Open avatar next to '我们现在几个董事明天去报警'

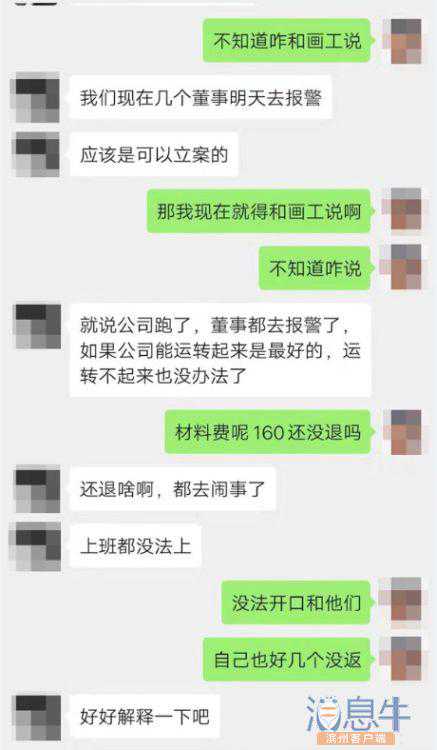[x=38, y=98]
